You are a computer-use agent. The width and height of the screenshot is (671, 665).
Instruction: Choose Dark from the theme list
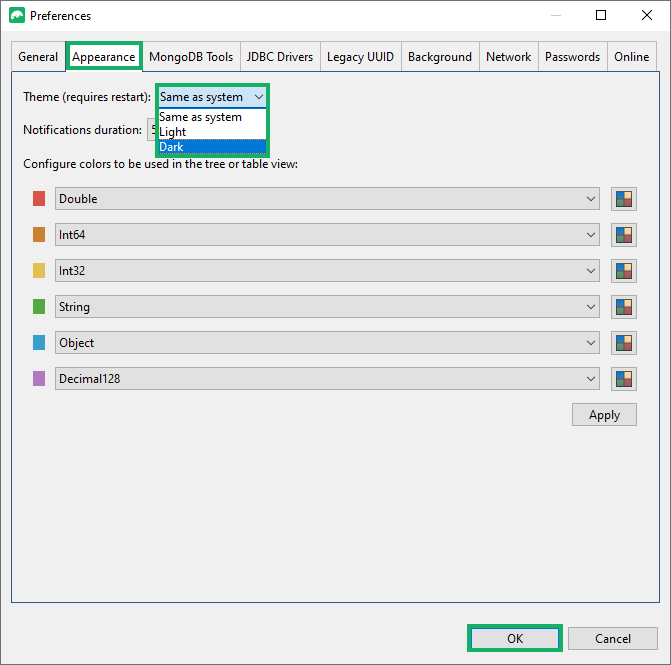click(212, 147)
